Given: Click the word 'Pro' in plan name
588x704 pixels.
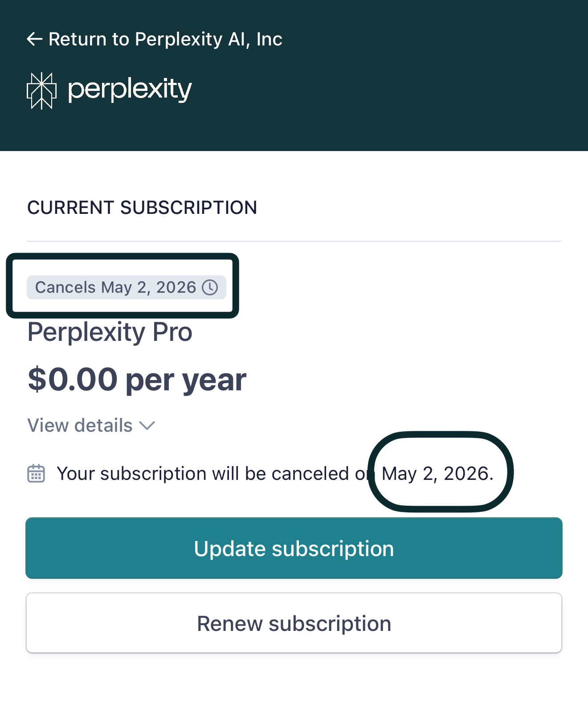Looking at the screenshot, I should pos(172,332).
